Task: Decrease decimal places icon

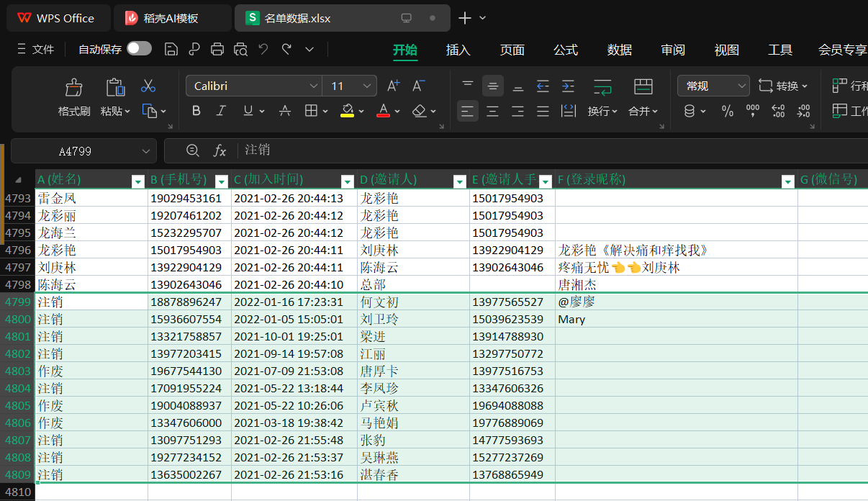Action: pos(804,111)
